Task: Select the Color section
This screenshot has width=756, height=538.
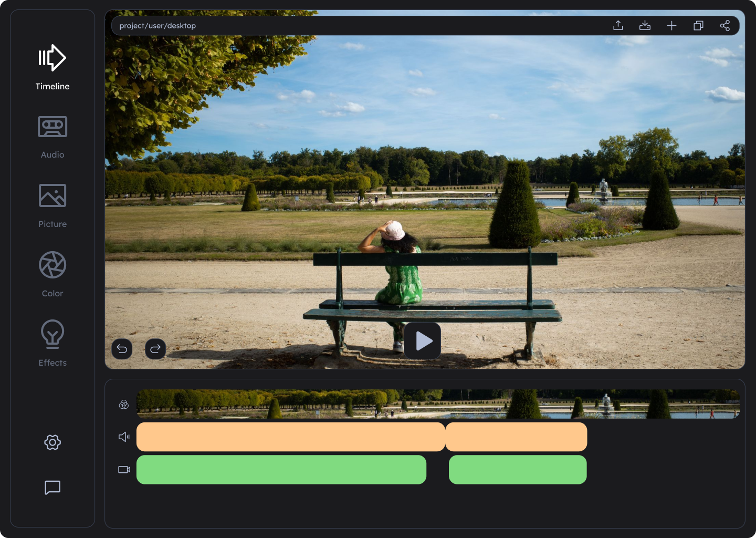Action: [x=52, y=274]
